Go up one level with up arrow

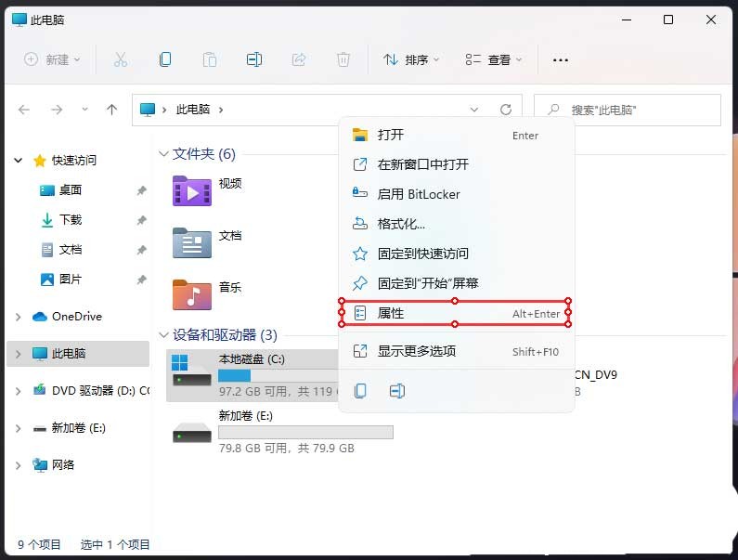pyautogui.click(x=111, y=110)
